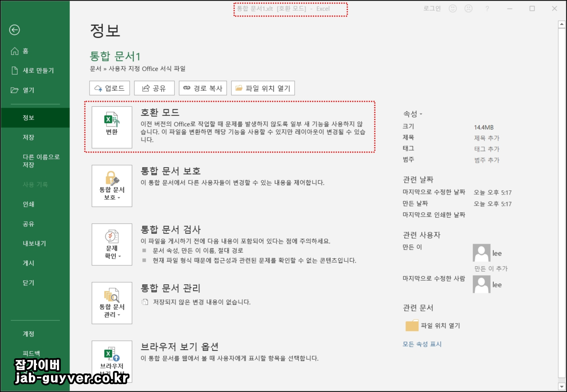
Task: Click the frowning face feedback icon
Action: point(468,9)
